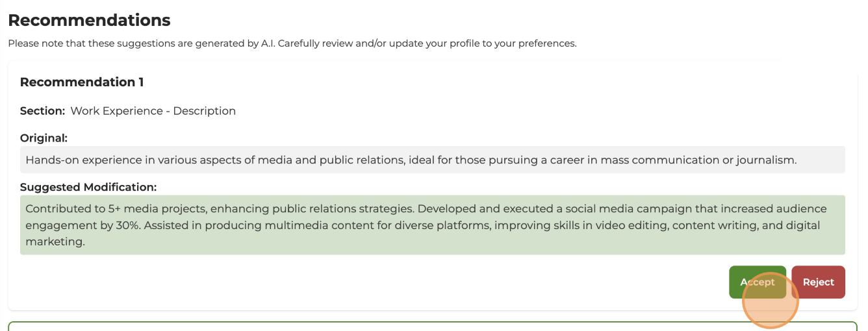Click the Section label
Viewport: 868px width, 331px height.
pos(42,111)
